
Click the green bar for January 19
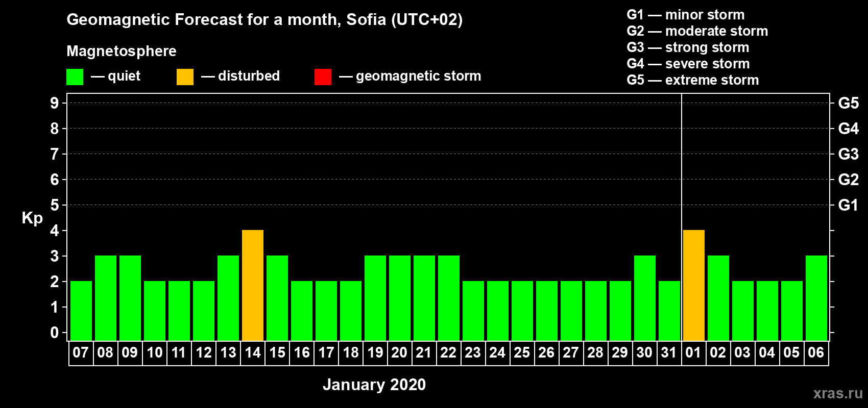tap(375, 298)
